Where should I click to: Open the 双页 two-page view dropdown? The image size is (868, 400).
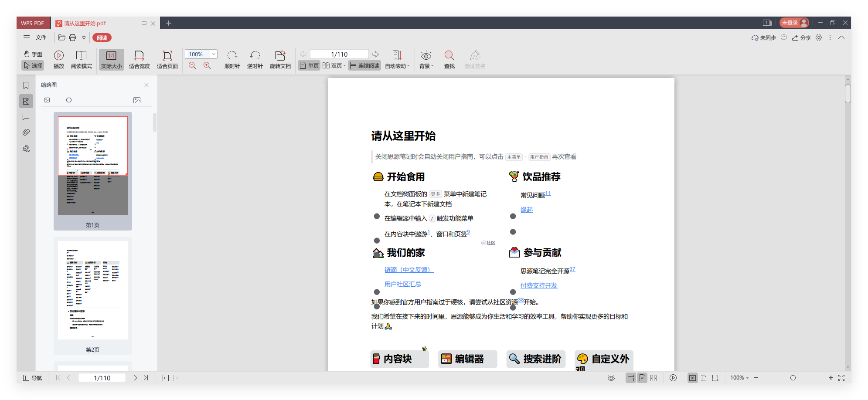point(344,64)
